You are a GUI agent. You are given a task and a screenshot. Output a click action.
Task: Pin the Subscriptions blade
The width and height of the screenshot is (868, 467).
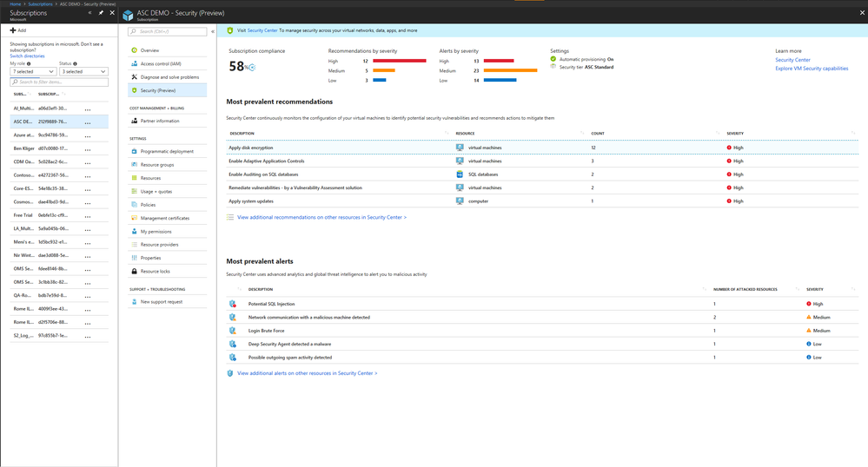pyautogui.click(x=101, y=13)
